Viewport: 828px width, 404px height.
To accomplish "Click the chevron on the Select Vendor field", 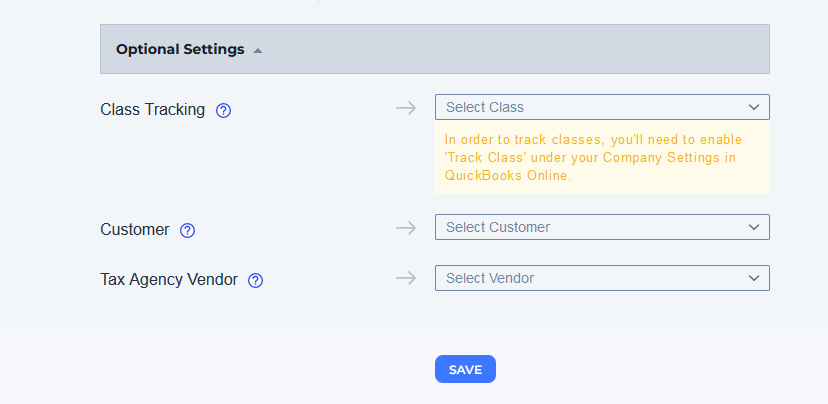I will tap(754, 278).
